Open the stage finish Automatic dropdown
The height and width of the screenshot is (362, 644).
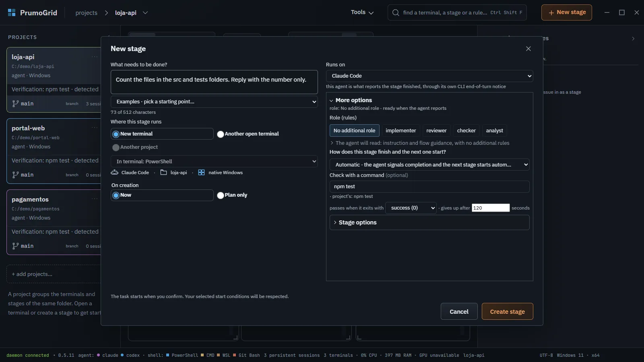[429, 165]
